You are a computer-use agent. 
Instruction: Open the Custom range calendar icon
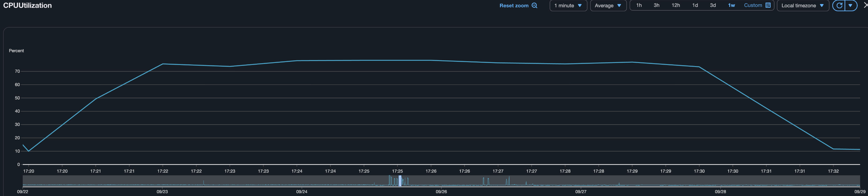pos(768,5)
